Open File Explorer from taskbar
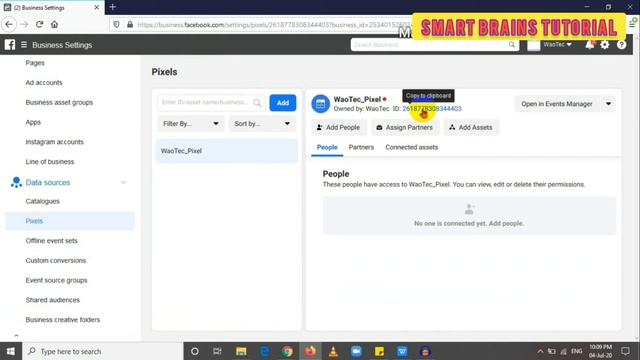Image resolution: width=640 pixels, height=360 pixels. 241,351
